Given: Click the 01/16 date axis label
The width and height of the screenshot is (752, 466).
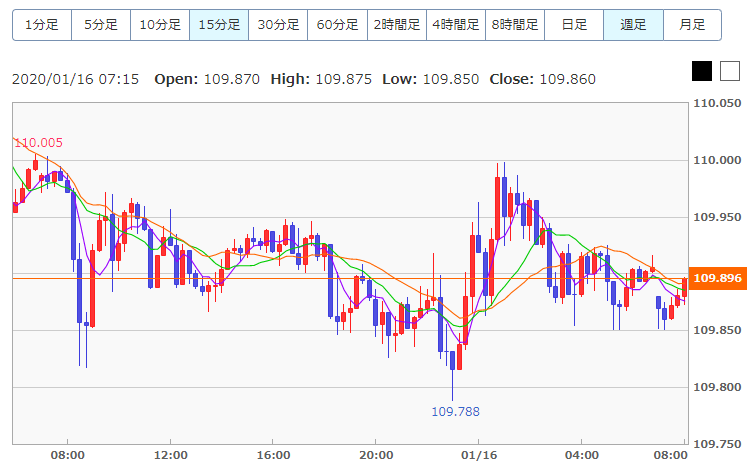Looking at the screenshot, I should (x=479, y=454).
